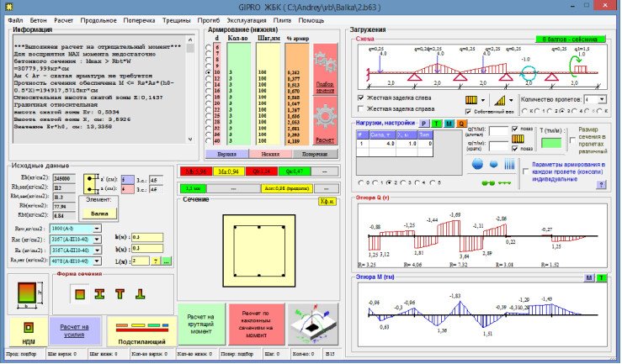Click the orange Q load type button
622x364 pixels.
461,124
